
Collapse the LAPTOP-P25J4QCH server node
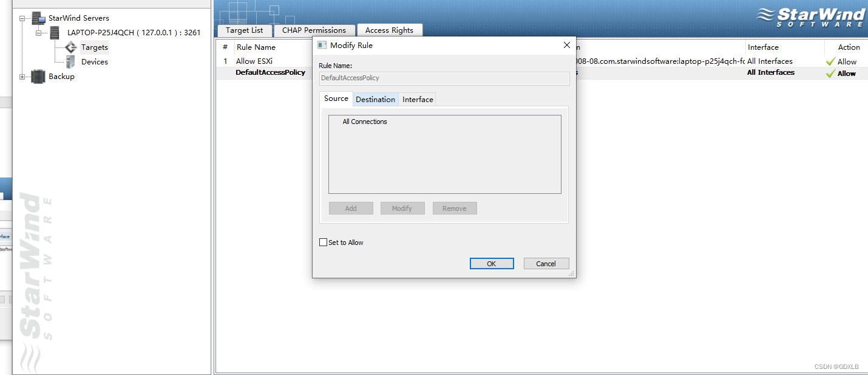[x=38, y=33]
